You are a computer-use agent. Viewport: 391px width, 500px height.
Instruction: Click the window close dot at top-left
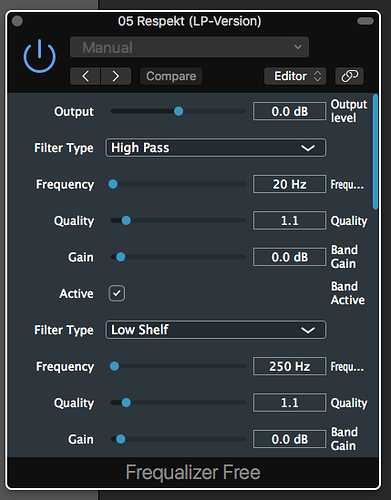(x=17, y=21)
